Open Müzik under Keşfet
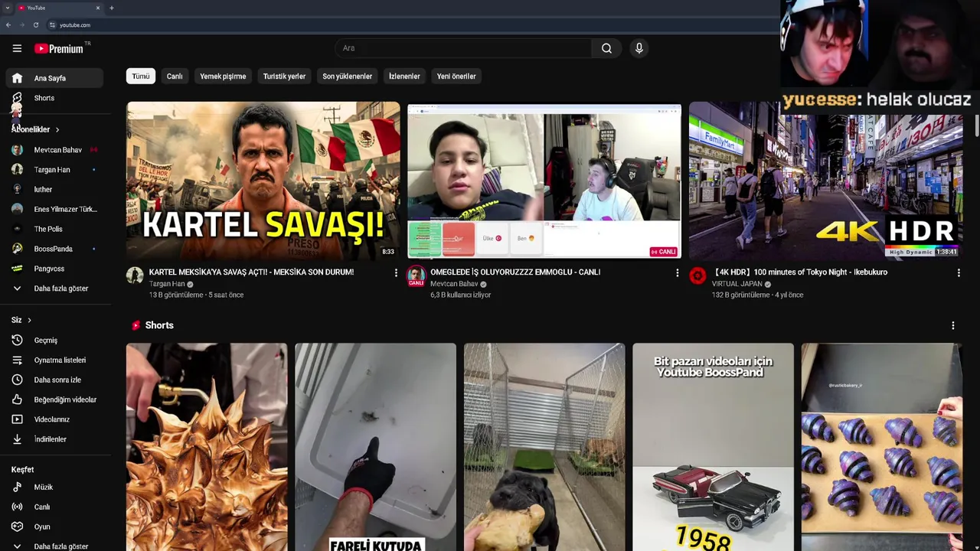This screenshot has width=980, height=551. [x=54, y=487]
